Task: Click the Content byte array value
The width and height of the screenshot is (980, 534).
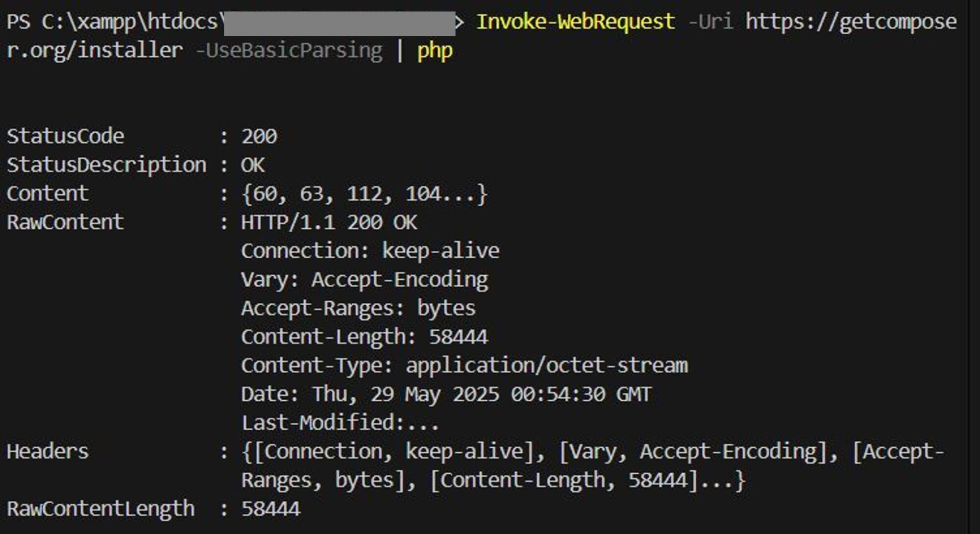Action: [364, 194]
